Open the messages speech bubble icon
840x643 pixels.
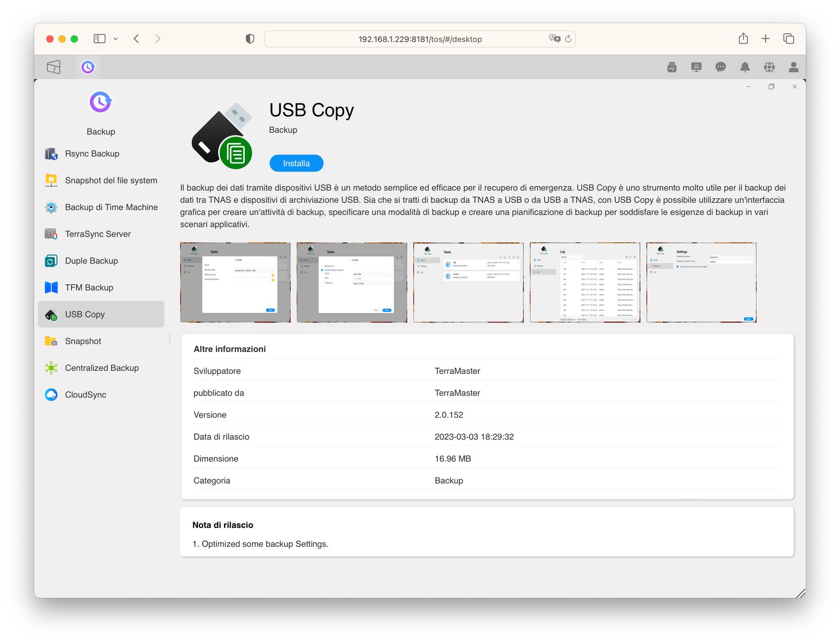[720, 67]
